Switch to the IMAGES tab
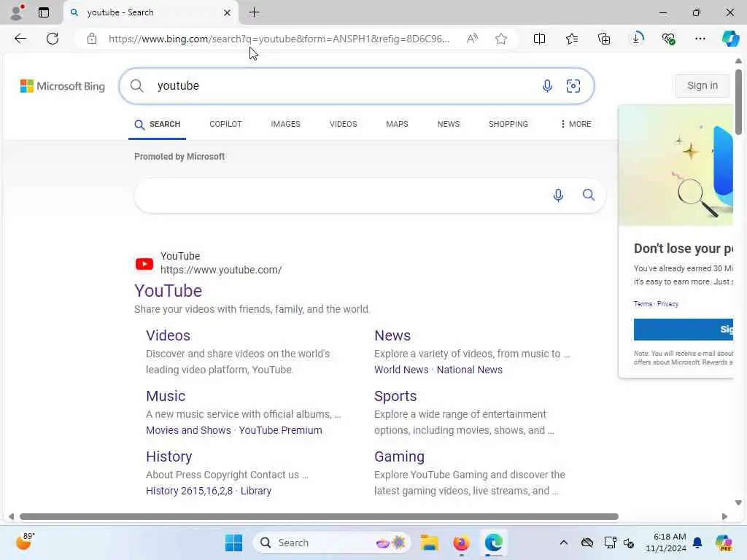747x560 pixels. pos(285,124)
